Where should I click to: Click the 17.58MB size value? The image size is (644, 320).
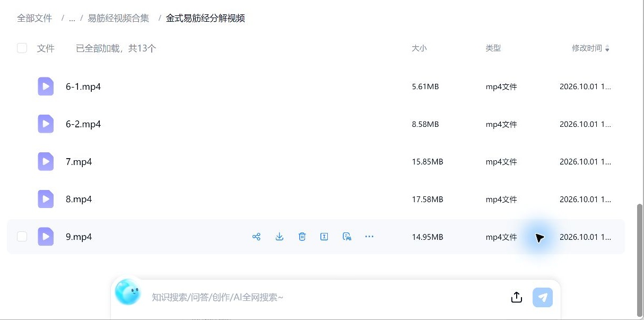(x=428, y=200)
